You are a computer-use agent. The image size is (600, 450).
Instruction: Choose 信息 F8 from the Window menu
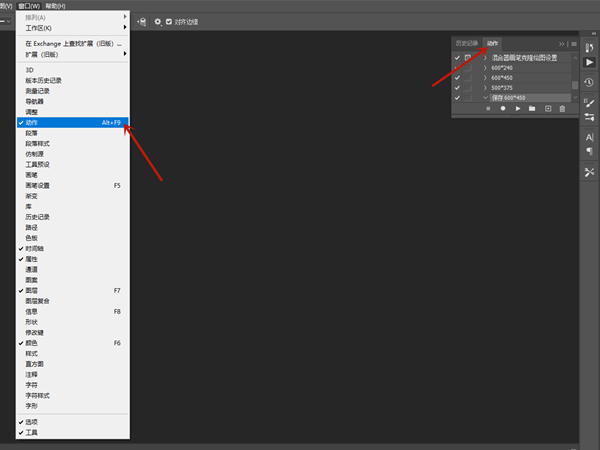pos(73,311)
